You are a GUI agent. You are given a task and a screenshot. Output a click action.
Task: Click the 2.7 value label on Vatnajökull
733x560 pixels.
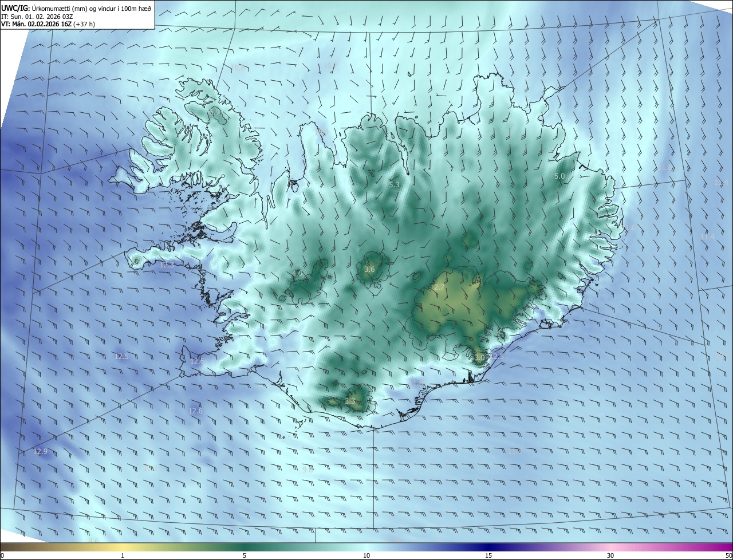click(439, 287)
